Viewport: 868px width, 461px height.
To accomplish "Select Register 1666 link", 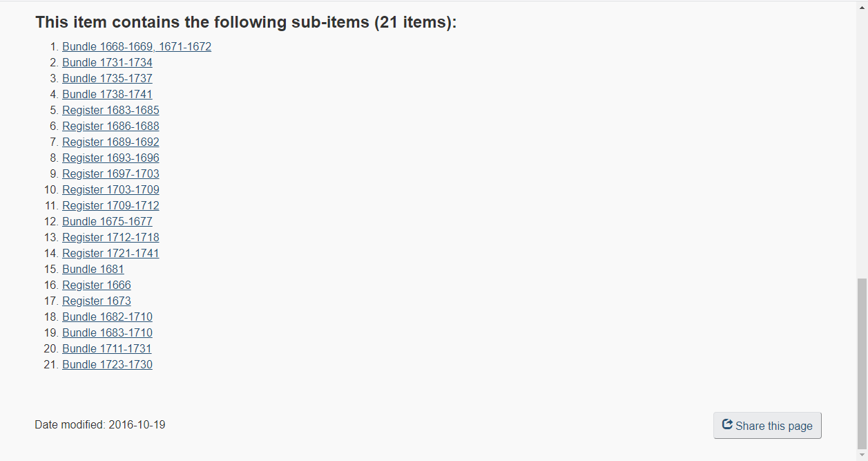I will pos(97,285).
